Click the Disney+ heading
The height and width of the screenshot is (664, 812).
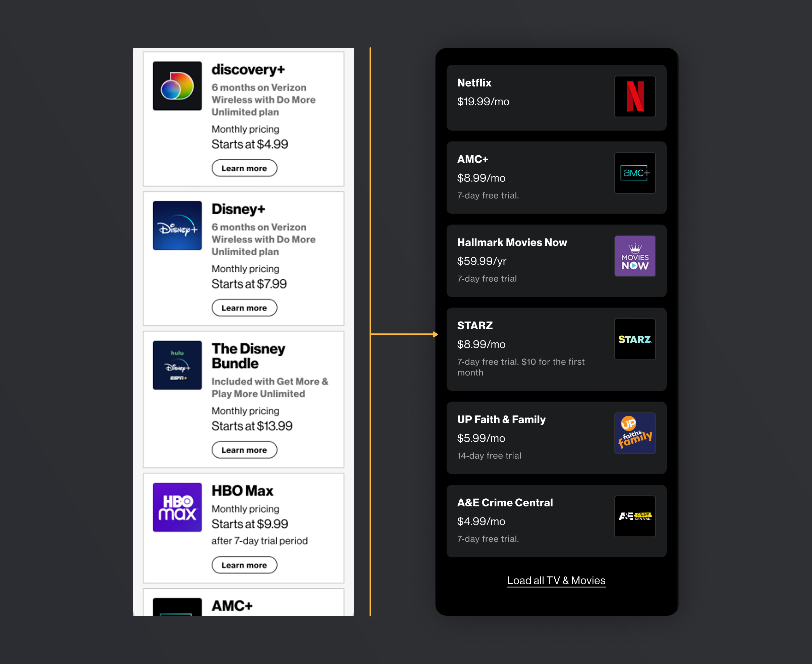(238, 209)
